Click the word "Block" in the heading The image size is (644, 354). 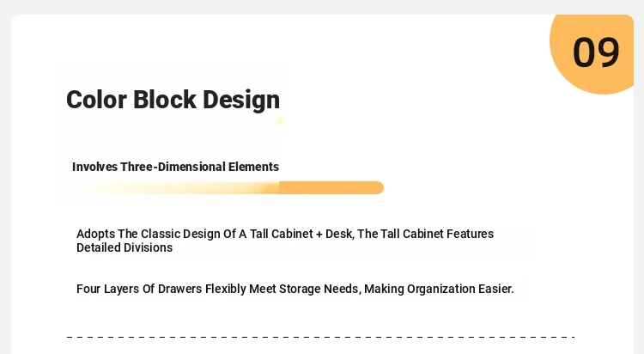pos(165,100)
